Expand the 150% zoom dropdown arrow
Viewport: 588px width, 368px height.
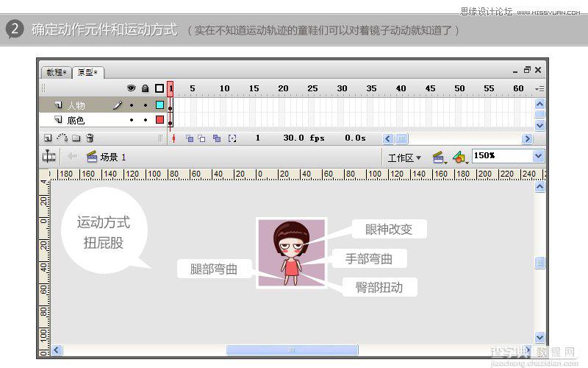[539, 156]
